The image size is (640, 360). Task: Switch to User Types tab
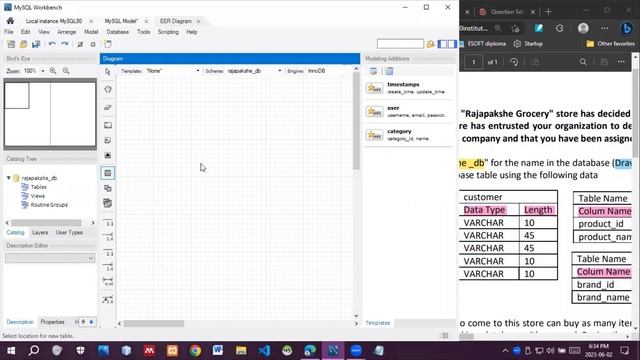[x=69, y=232]
